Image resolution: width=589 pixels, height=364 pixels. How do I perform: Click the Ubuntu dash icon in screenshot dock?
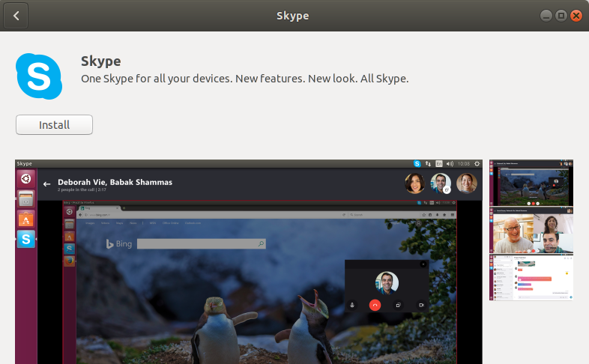(26, 178)
